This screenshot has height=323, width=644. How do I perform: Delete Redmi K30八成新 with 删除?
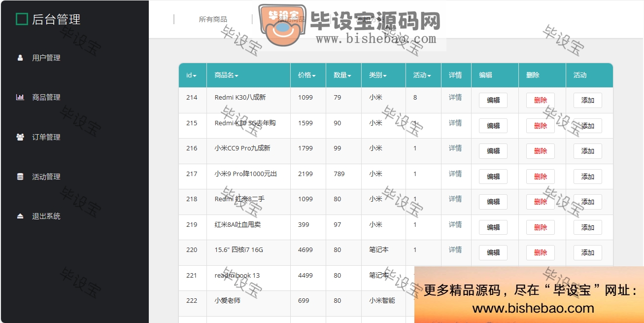[x=541, y=100]
